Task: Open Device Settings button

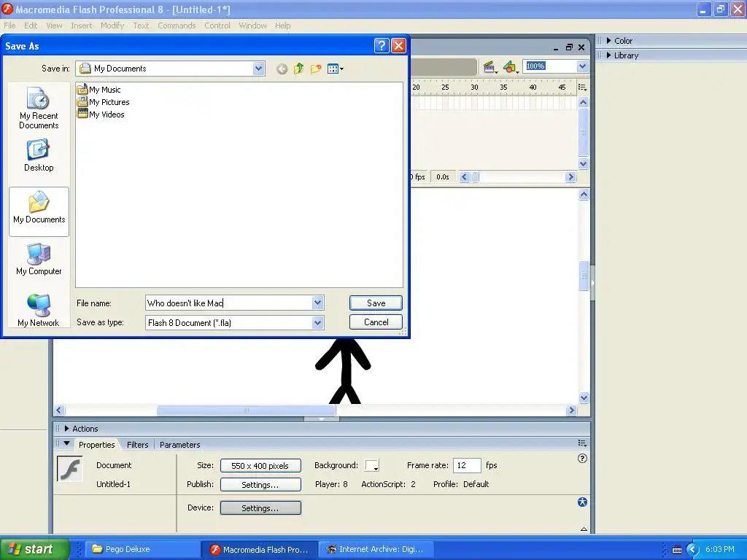Action: (260, 508)
